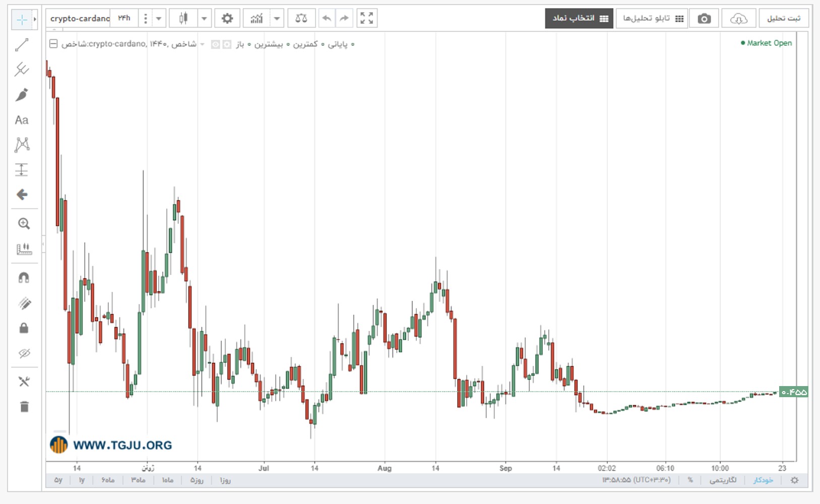
Task: Toggle lock all drawing tools
Action: pyautogui.click(x=24, y=328)
